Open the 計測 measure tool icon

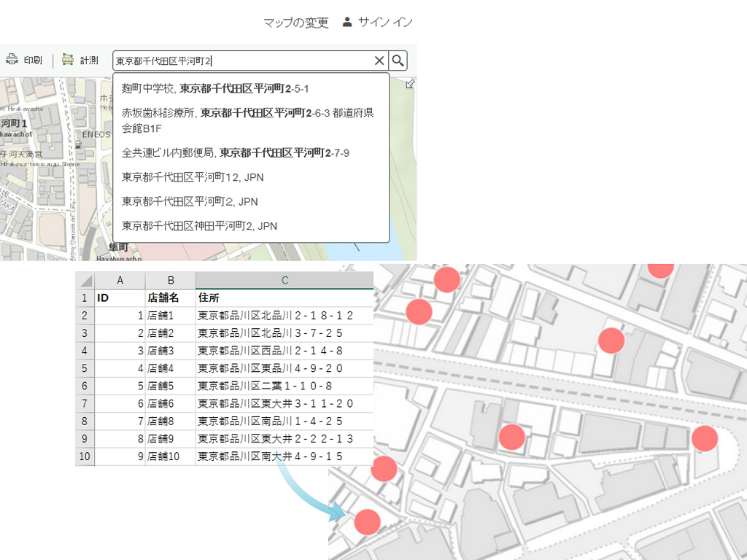(x=68, y=60)
